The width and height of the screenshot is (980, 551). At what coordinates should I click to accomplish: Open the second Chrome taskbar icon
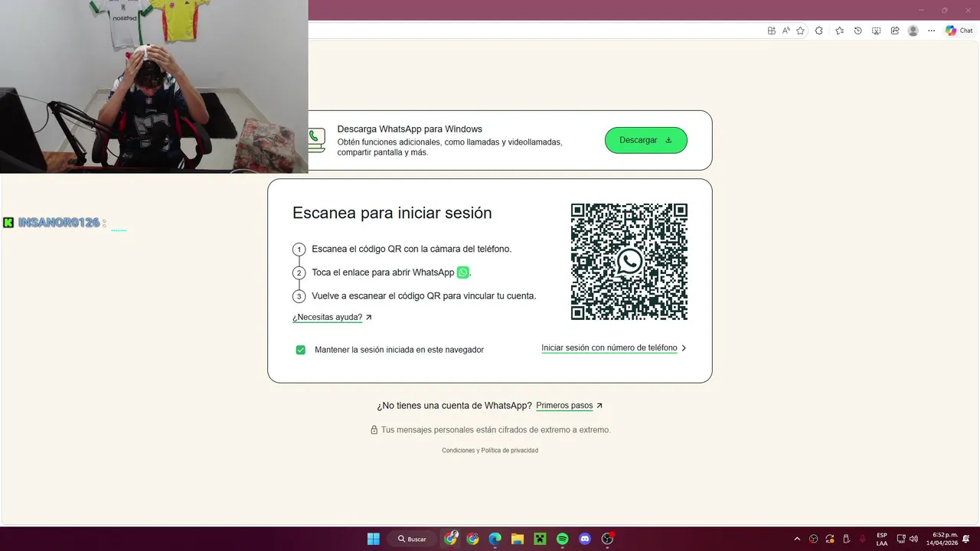472,539
